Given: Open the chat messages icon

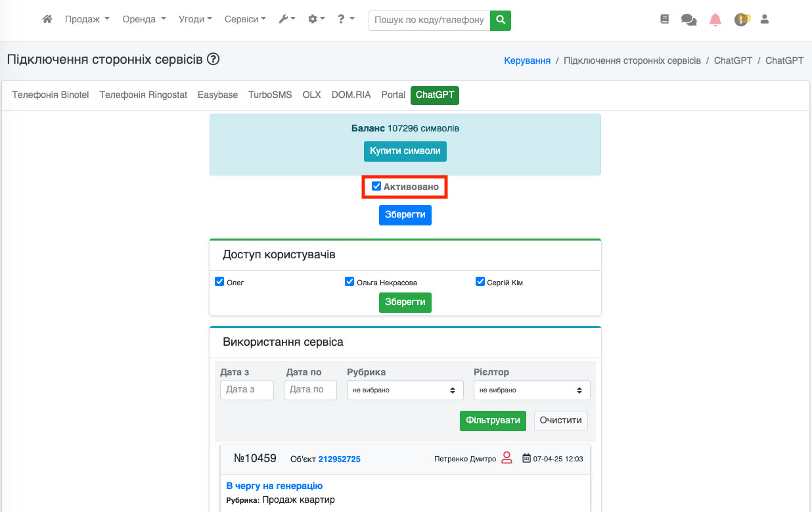Looking at the screenshot, I should pos(688,20).
